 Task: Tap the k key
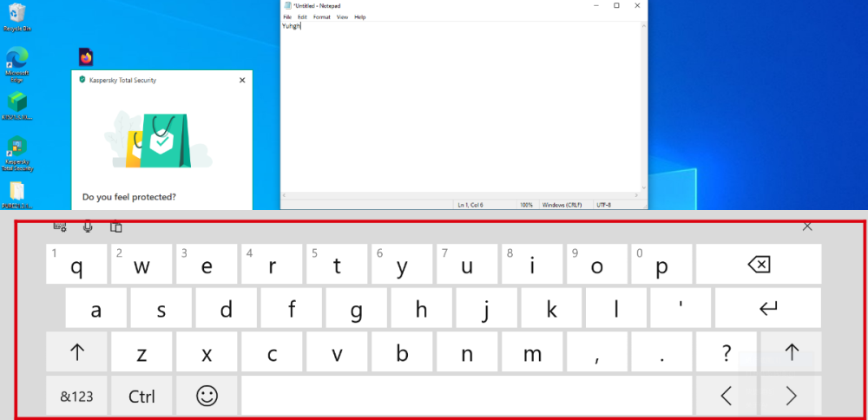point(551,308)
